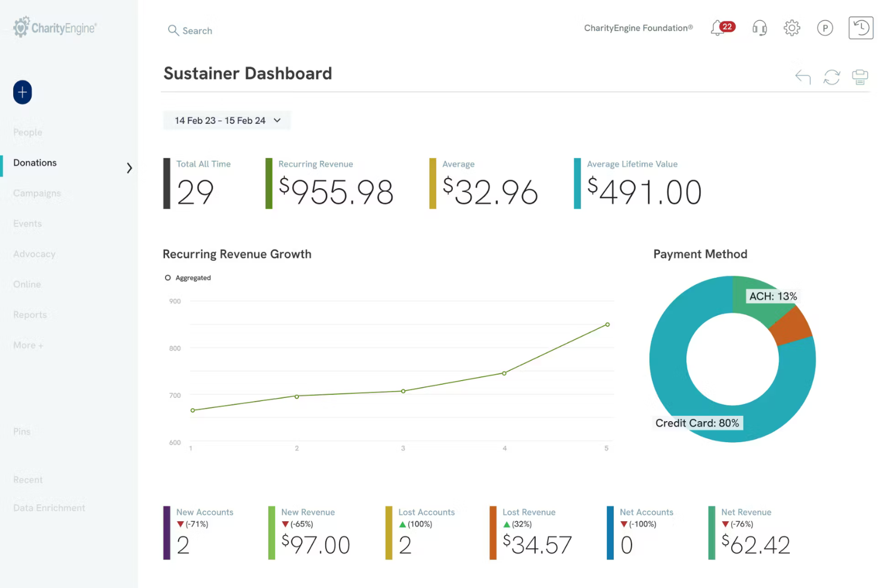Click the blue plus create icon
The width and height of the screenshot is (882, 588).
22,92
